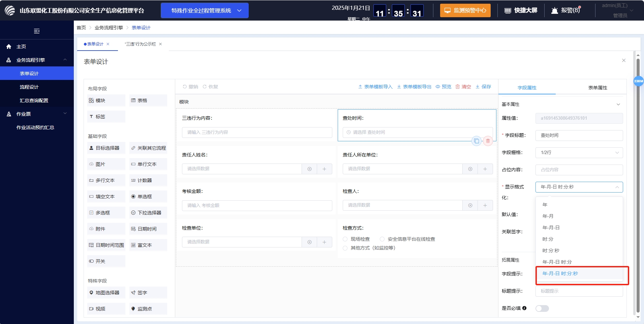Image resolution: width=644 pixels, height=324 pixels.
Task: Add the 标签 layout field
Action: 106,117
